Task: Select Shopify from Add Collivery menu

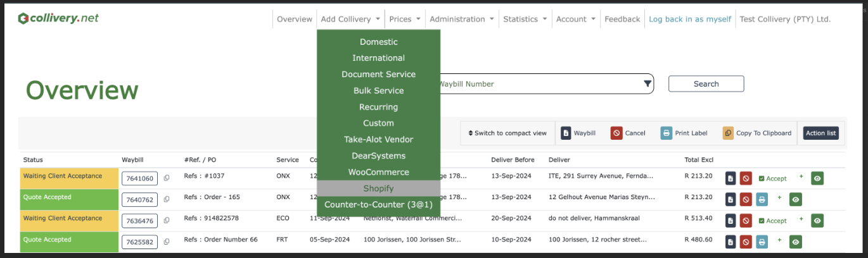Action: [378, 188]
